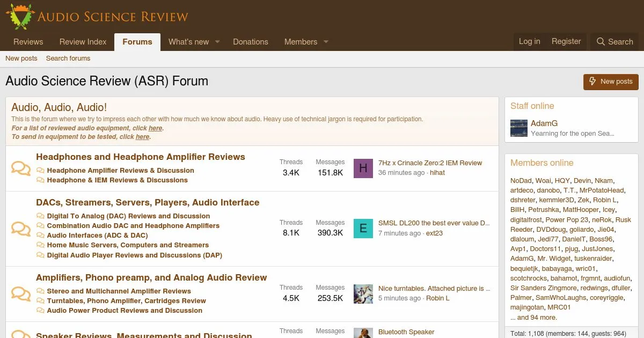Click small bubble icon beside Headphone & IEM Reviews

[x=40, y=180]
